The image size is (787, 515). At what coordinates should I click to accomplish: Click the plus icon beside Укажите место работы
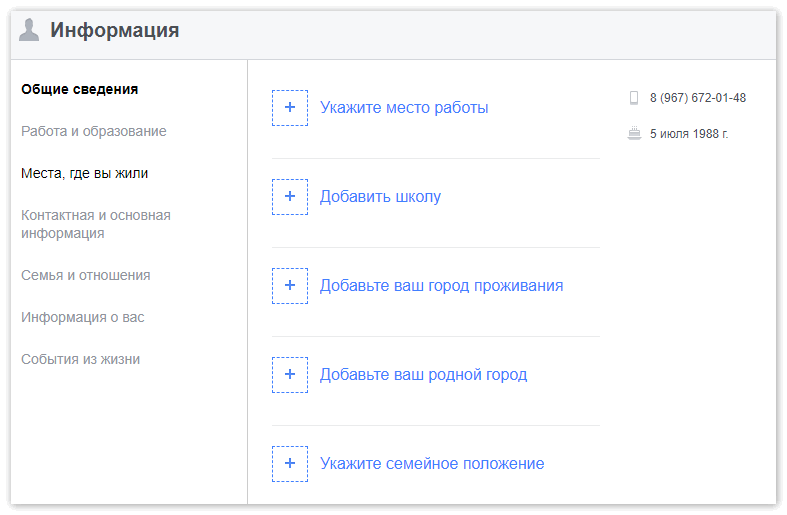pyautogui.click(x=290, y=107)
